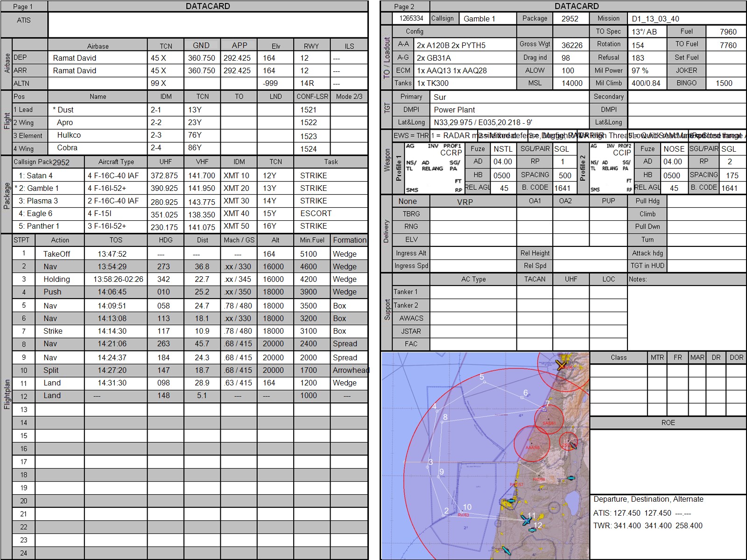Image resolution: width=747 pixels, height=560 pixels.
Task: Click the ECM loadout 1x AAQ13 1x AAQ28
Action: (451, 70)
